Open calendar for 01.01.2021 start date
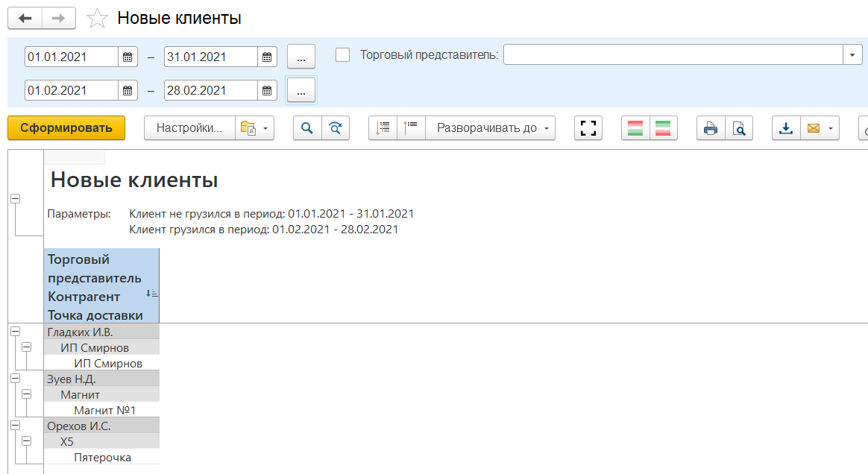This screenshot has height=474, width=868. (x=128, y=57)
